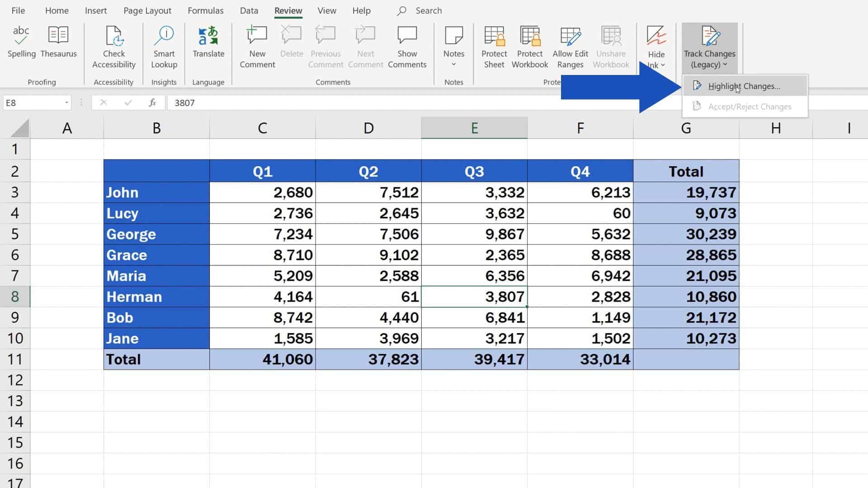868x488 pixels.
Task: Select Protect Workbook
Action: (529, 45)
